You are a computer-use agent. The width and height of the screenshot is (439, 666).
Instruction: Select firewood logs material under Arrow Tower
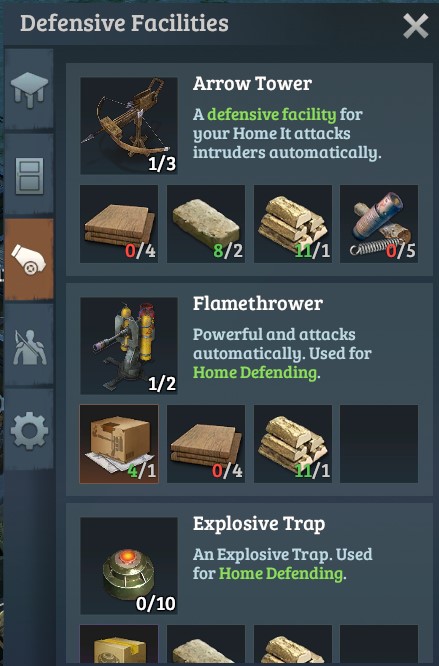point(293,223)
